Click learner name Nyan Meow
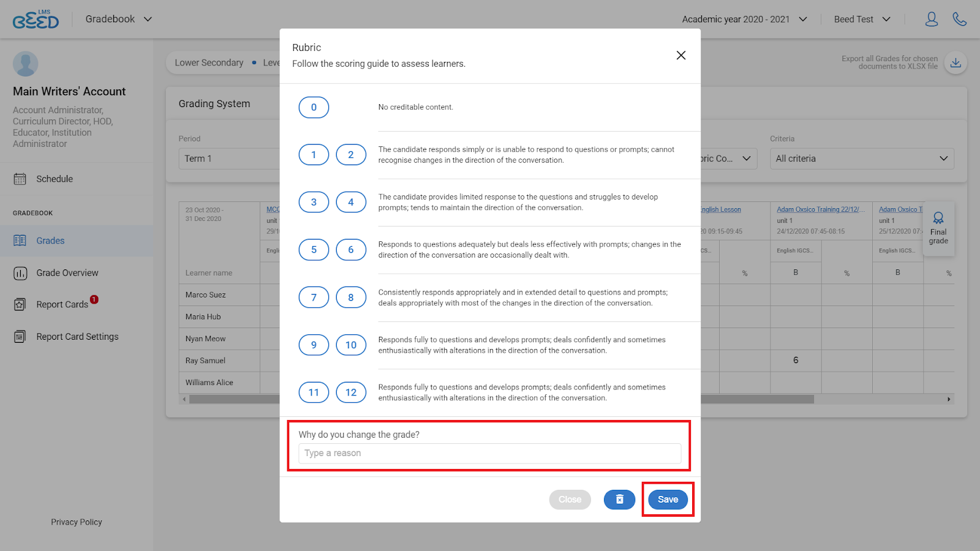This screenshot has width=980, height=551. [x=206, y=339]
